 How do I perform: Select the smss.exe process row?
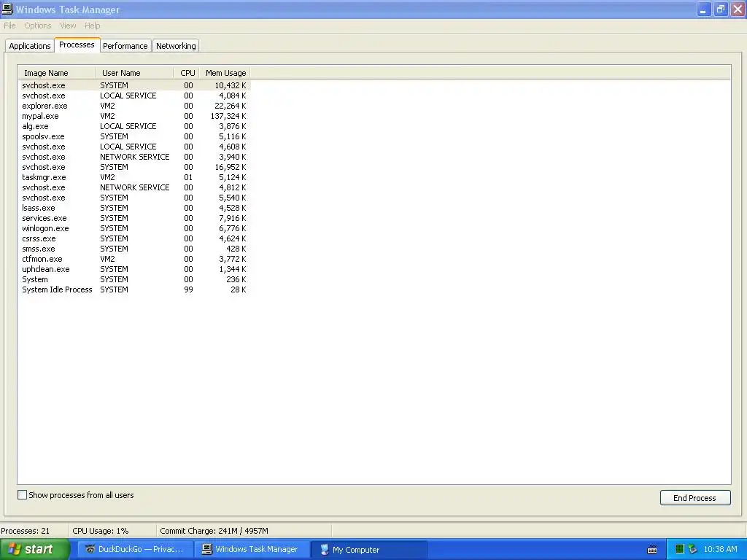(x=134, y=249)
